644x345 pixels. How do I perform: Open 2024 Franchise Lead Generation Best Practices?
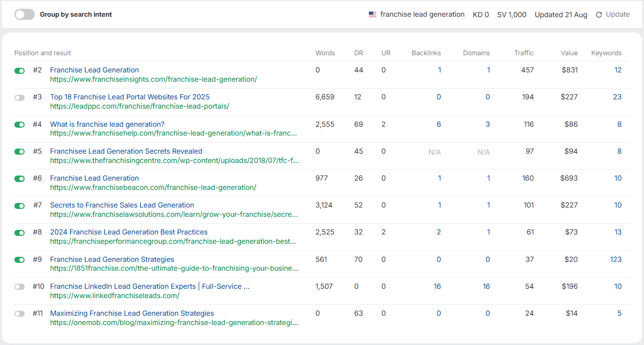click(129, 232)
